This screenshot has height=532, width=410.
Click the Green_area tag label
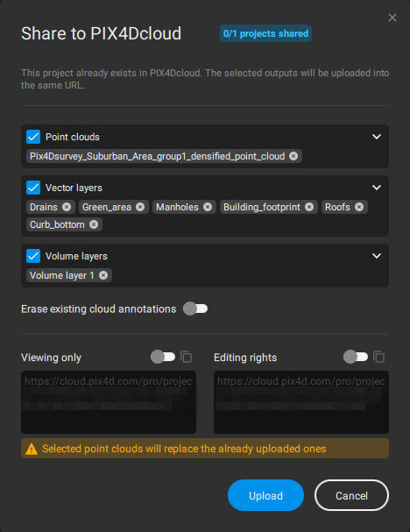(107, 207)
